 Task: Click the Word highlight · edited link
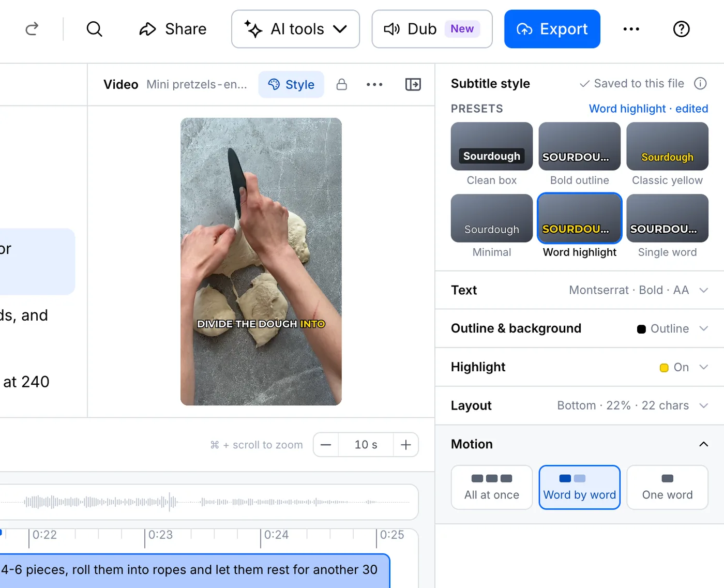648,109
